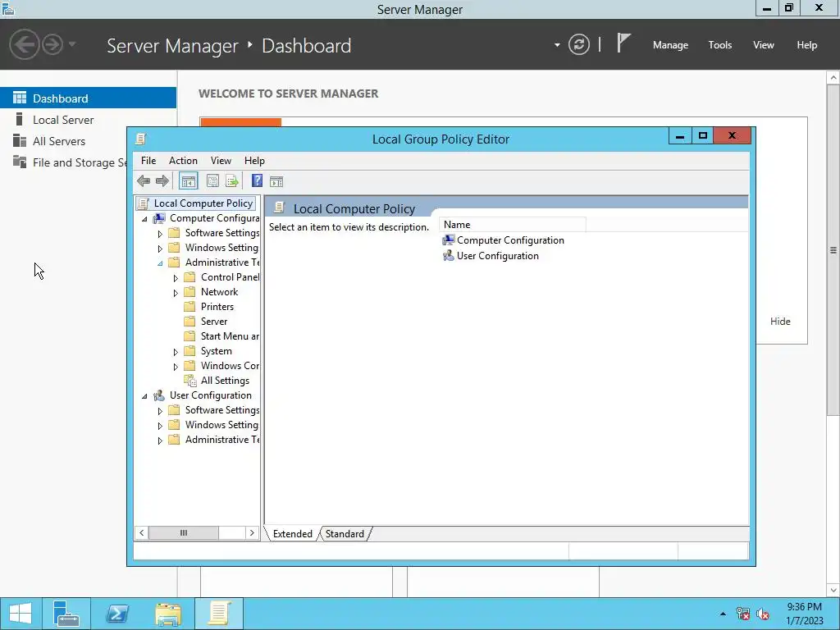The width and height of the screenshot is (840, 630).
Task: Expand Software Settings under User Configuration
Action: point(160,411)
